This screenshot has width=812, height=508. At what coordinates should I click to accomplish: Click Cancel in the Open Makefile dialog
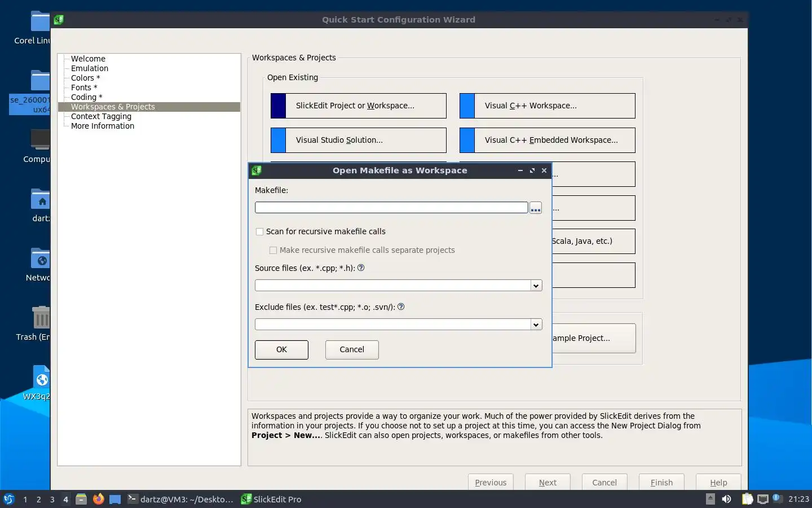point(352,349)
